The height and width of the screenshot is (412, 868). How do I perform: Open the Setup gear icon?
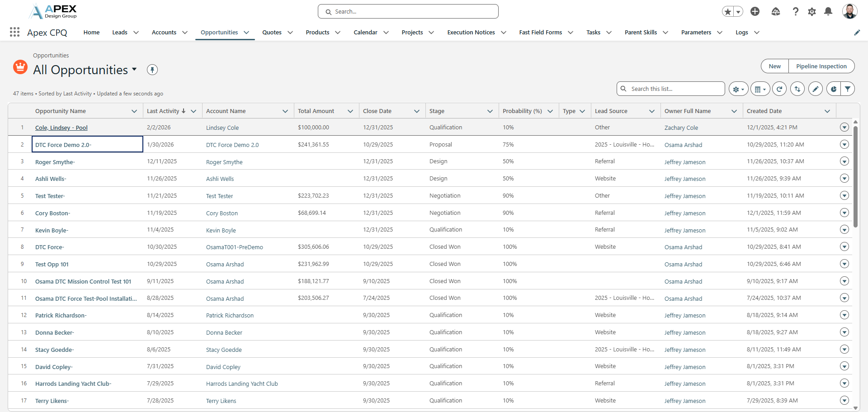811,12
